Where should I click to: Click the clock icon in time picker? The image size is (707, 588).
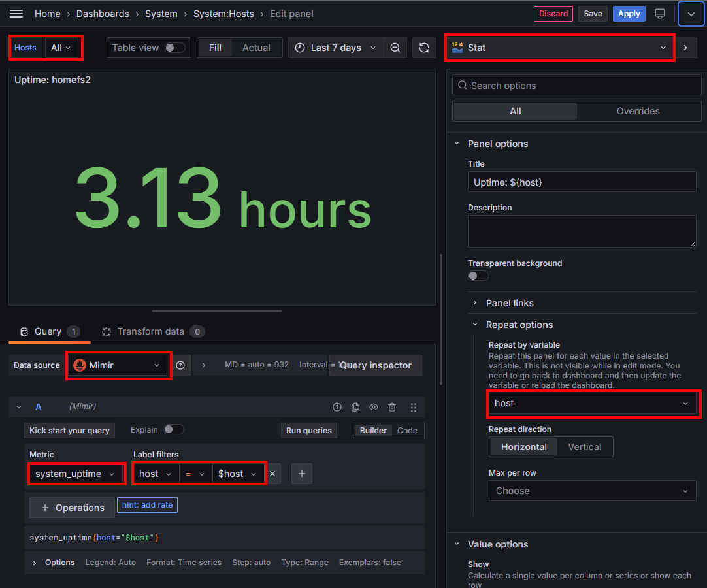(x=300, y=48)
